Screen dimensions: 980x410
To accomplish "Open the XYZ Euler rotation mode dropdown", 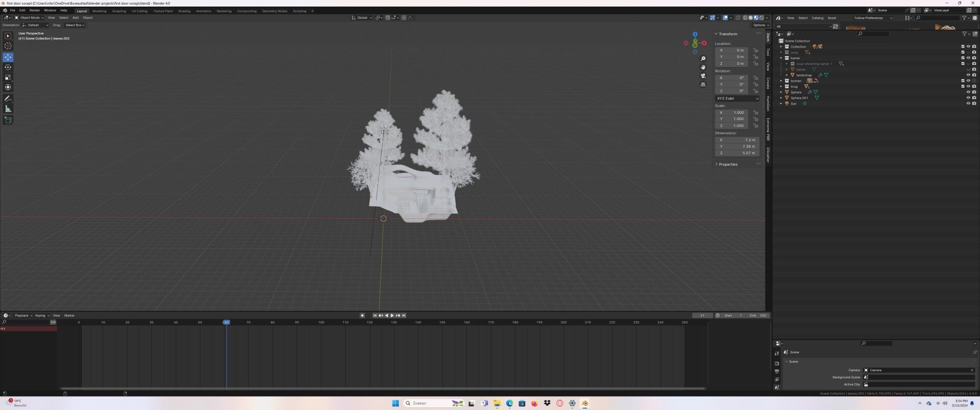I will click(x=737, y=99).
